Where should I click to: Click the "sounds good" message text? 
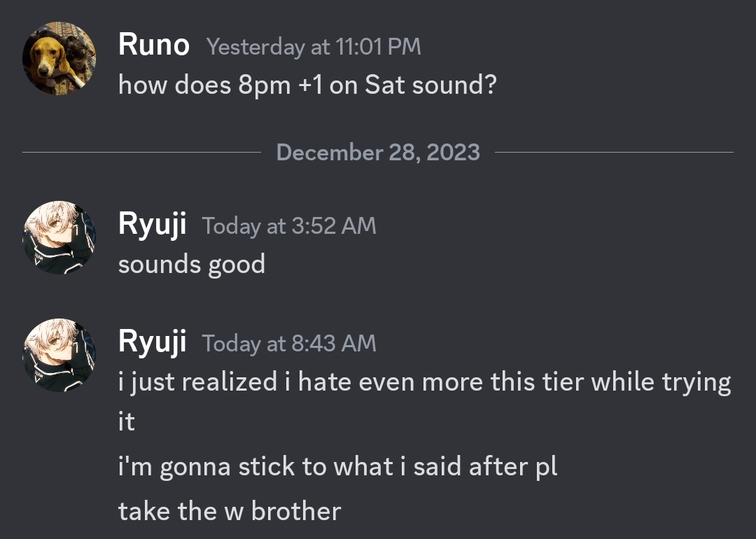pyautogui.click(x=191, y=265)
